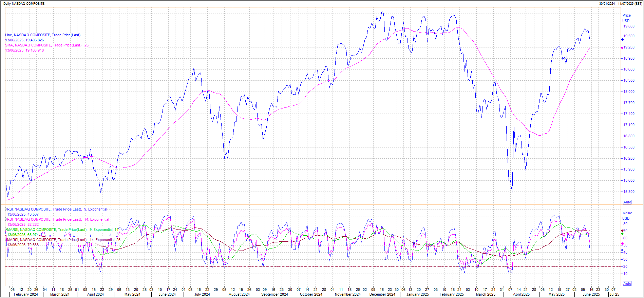The height and width of the screenshot is (298, 644).
Task: Click the Jul 25 month label
Action: pos(614,294)
